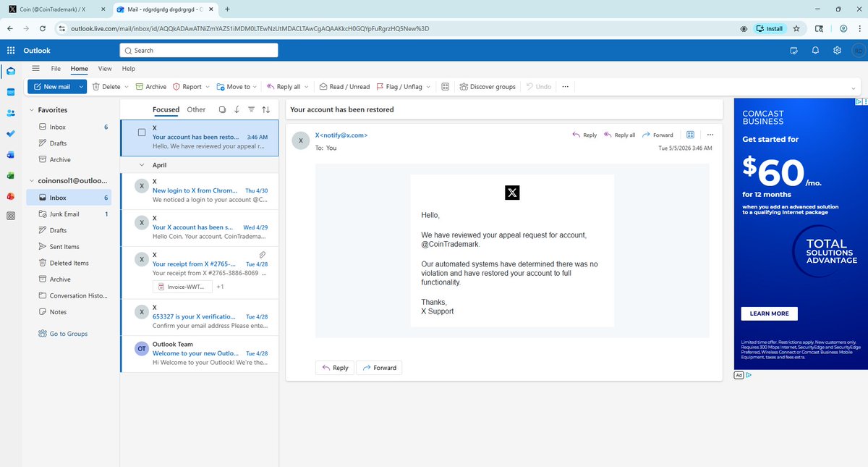The width and height of the screenshot is (868, 467).
Task: Click Discover groups in the ribbon
Action: (488, 87)
